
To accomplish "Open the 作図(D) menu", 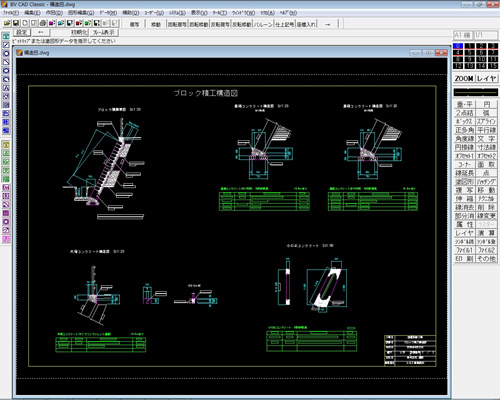I will [54, 13].
